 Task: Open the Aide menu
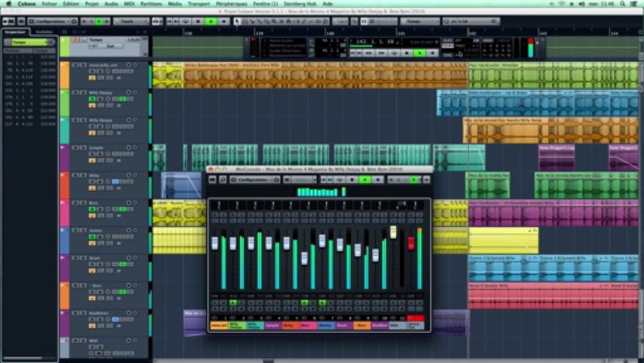tap(327, 4)
